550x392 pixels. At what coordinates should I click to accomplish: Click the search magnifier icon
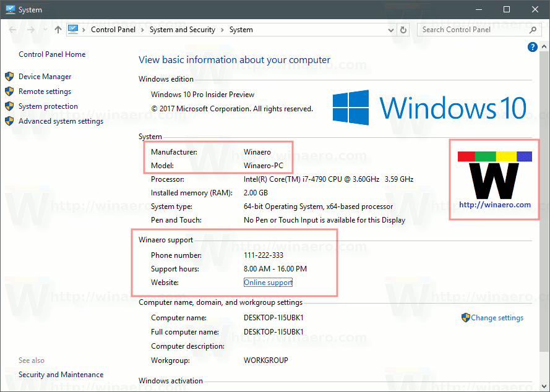[532, 29]
